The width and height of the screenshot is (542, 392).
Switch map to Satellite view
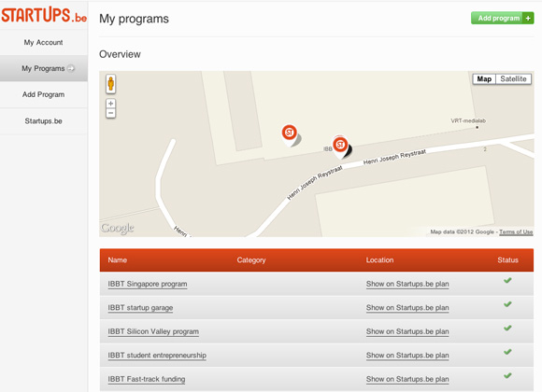tap(513, 79)
